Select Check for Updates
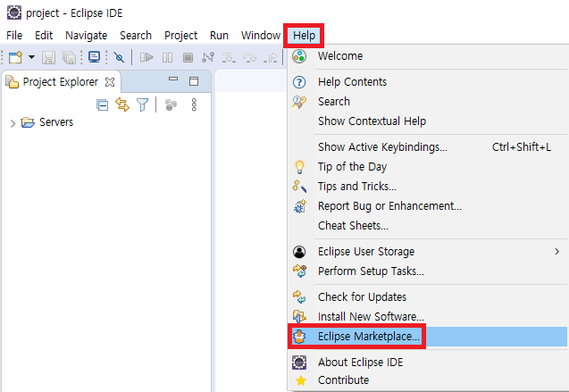This screenshot has width=569, height=392. pyautogui.click(x=428, y=297)
